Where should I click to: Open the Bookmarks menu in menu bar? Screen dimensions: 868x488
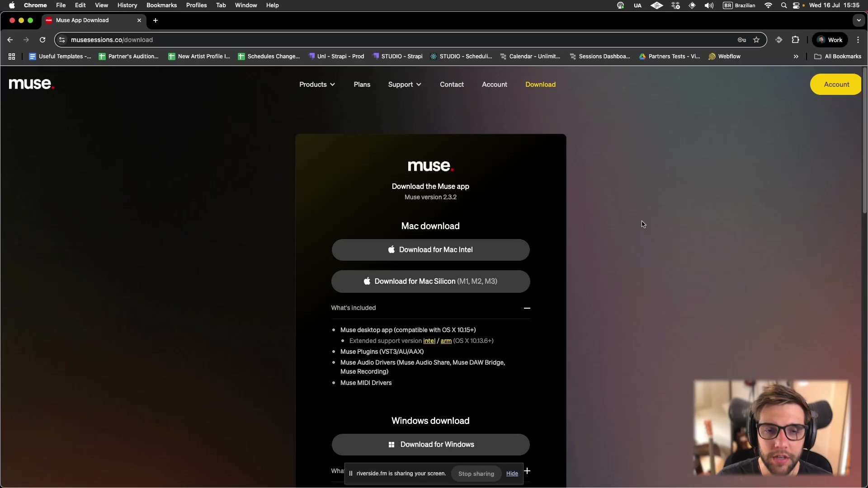[161, 5]
